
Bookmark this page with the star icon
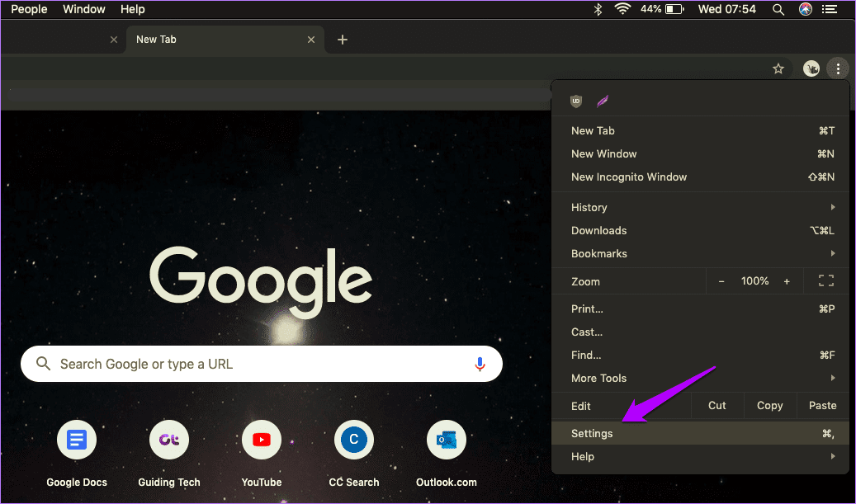[x=778, y=68]
